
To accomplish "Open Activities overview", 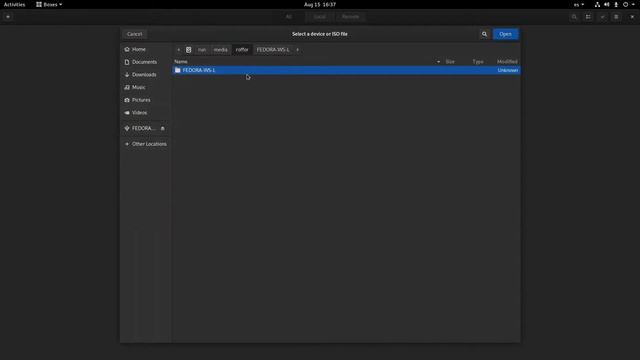I will pos(14,4).
